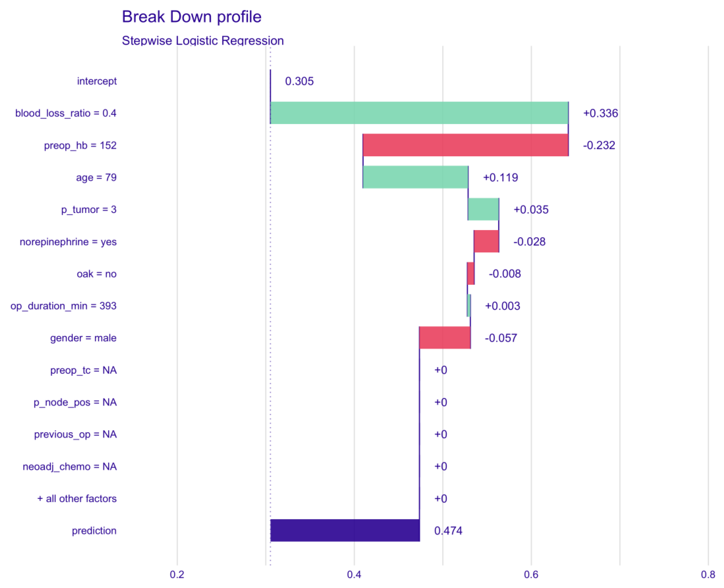Image resolution: width=724 pixels, height=588 pixels.
Task: Click the "Stepwise Logistic Regression" subtitle
Action: [203, 41]
